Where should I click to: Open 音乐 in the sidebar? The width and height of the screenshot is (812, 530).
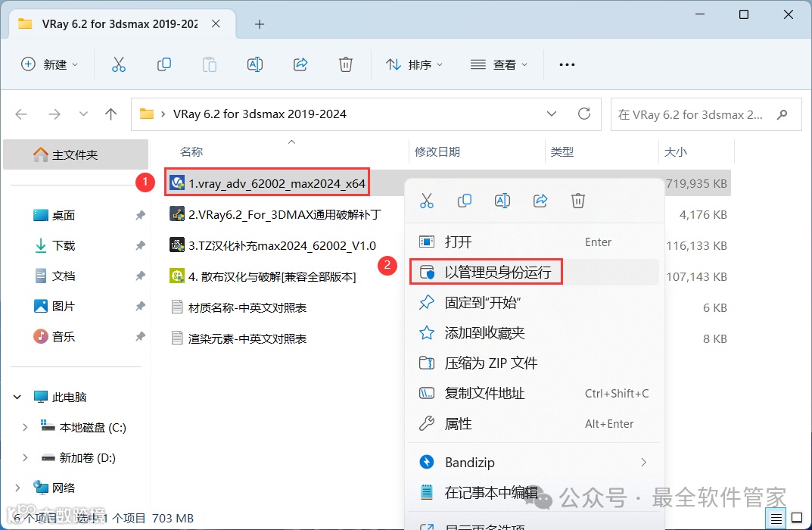(63, 337)
